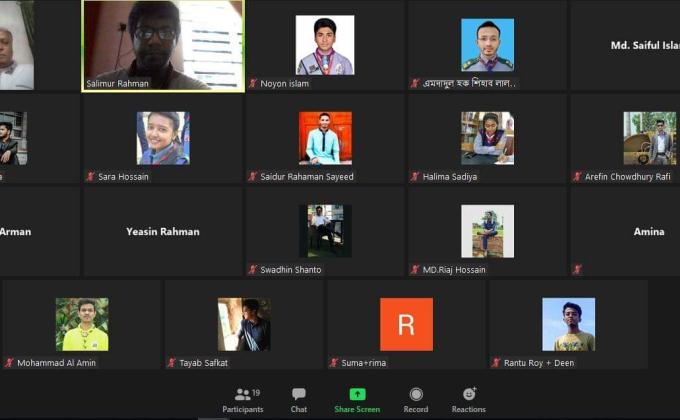
Task: Click the green Share Screen icon
Action: 357,394
